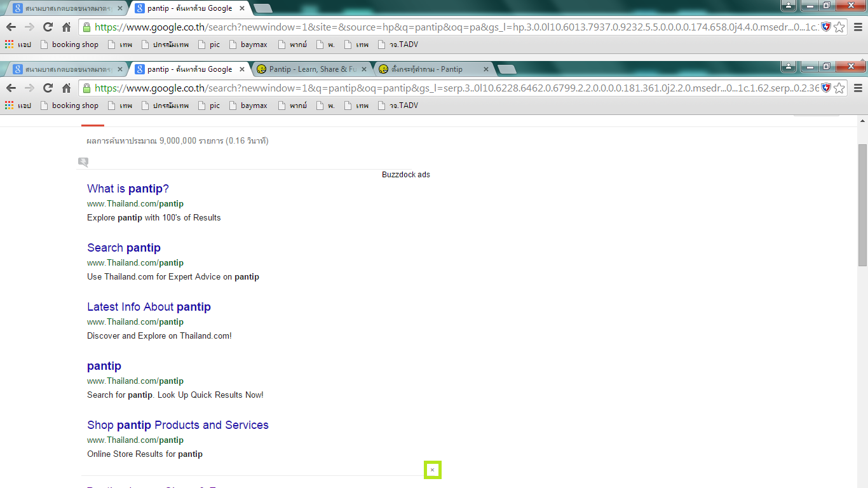Image resolution: width=868 pixels, height=488 pixels.
Task: Open the 'Search pantip' result link
Action: click(124, 248)
